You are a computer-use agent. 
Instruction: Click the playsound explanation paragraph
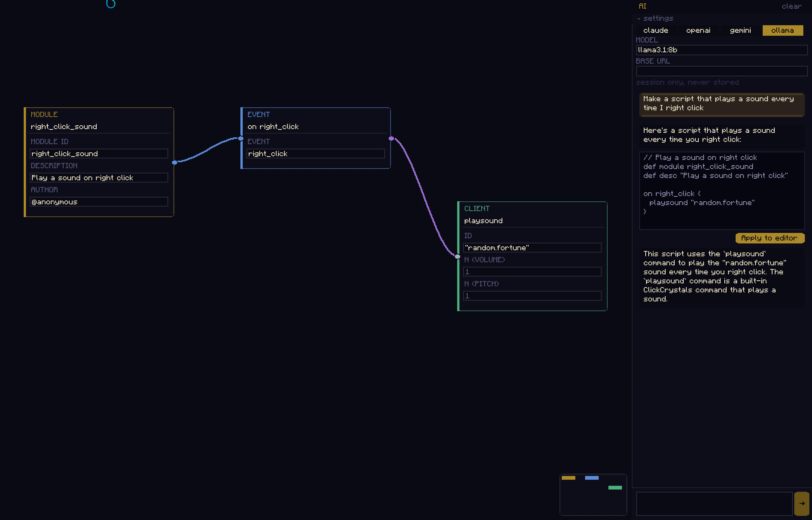[x=715, y=276]
